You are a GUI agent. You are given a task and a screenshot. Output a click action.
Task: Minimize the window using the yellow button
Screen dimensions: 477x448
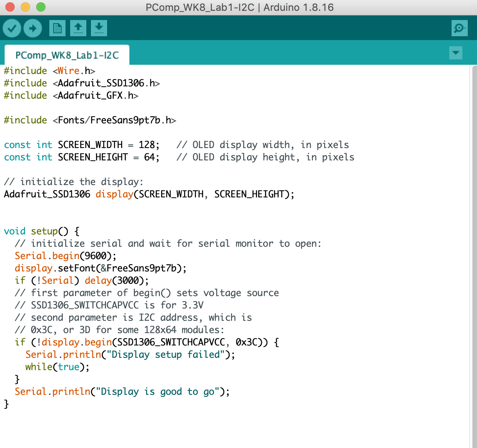tap(25, 7)
